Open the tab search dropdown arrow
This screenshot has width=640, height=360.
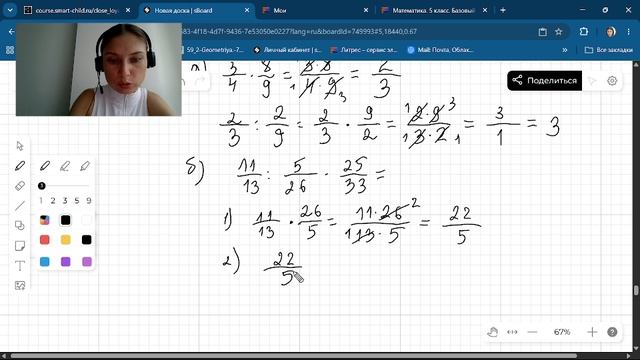pos(10,10)
